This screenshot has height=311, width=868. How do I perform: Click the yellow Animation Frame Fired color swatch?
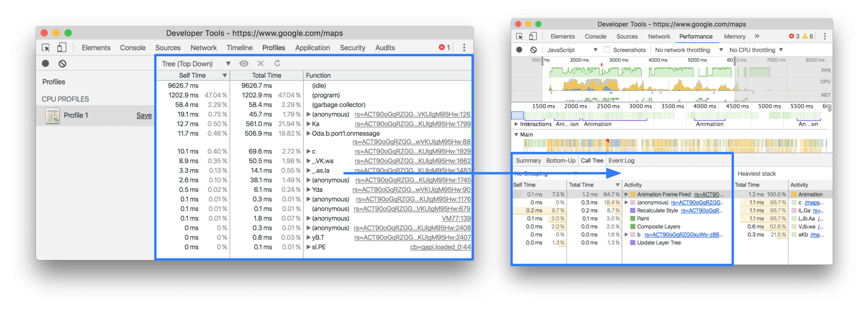pos(633,195)
